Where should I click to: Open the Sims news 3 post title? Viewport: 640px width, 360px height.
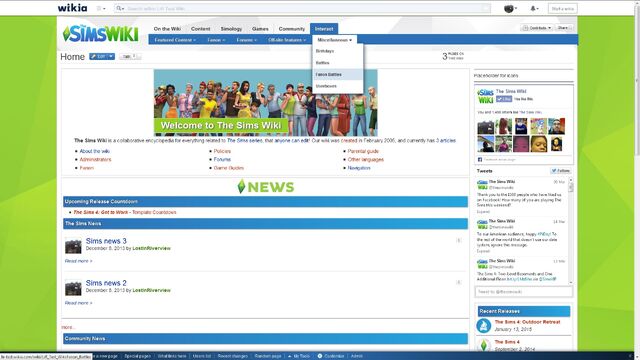coord(106,241)
